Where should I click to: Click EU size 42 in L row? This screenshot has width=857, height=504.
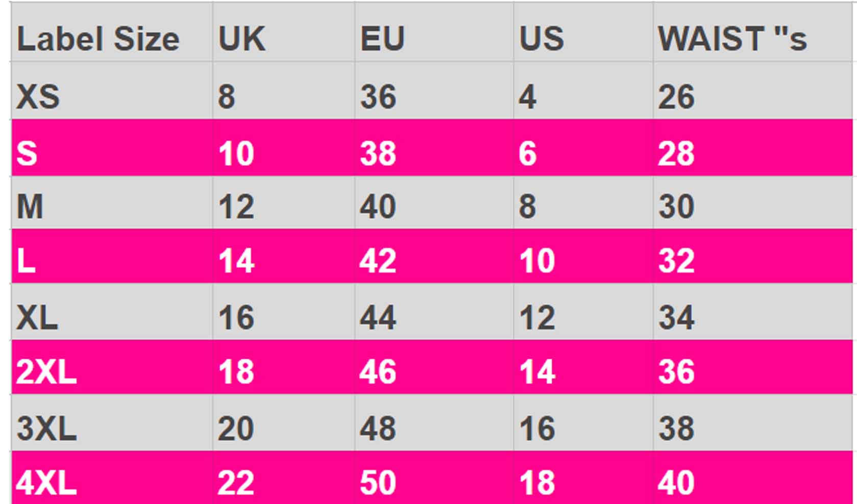tap(378, 261)
